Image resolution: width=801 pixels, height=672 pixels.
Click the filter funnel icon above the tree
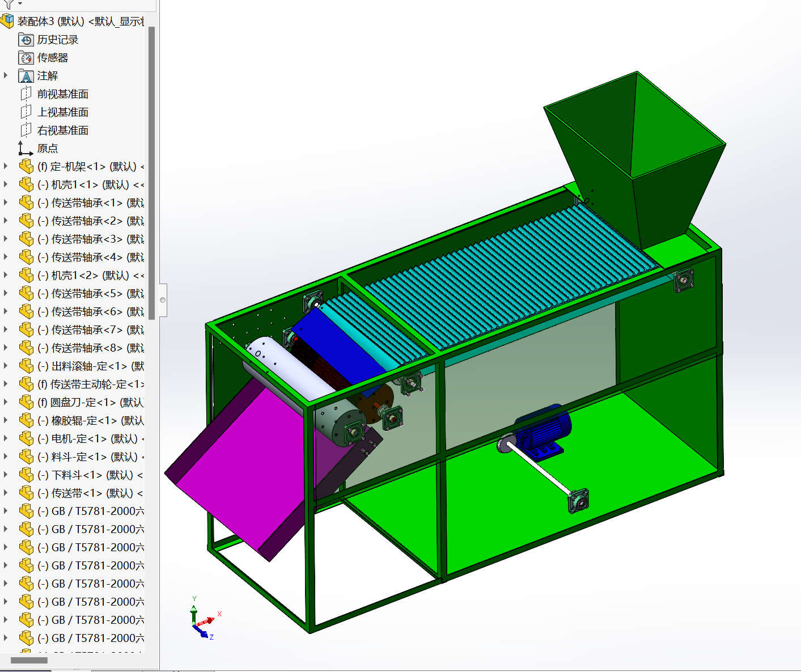[x=9, y=3]
